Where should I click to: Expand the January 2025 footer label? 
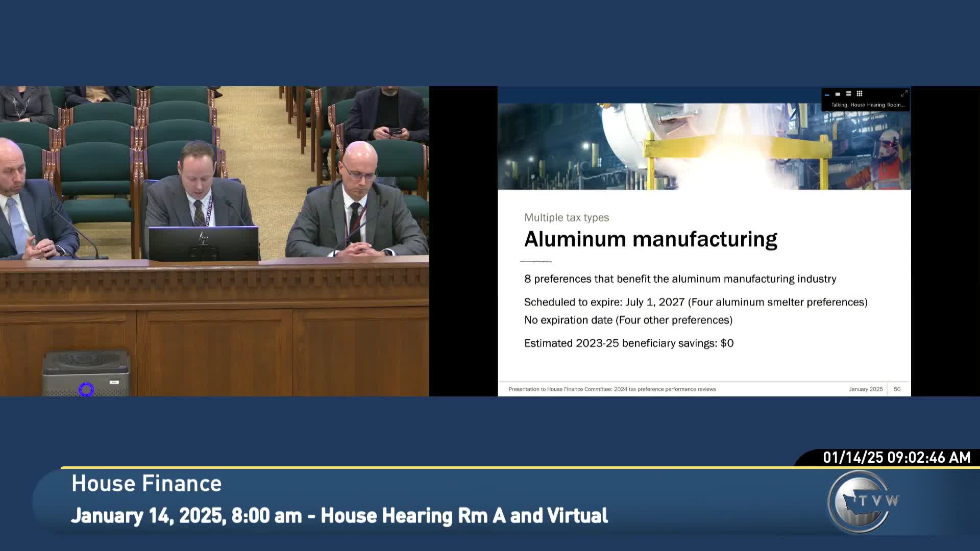point(866,389)
